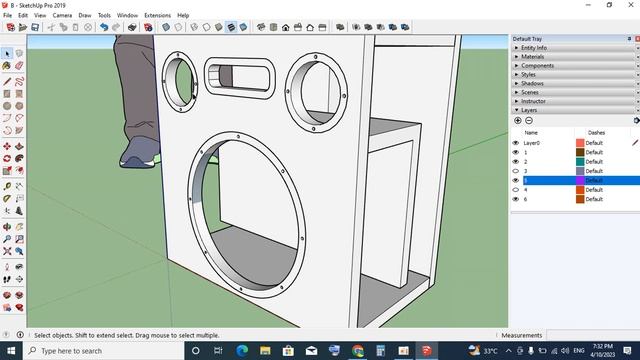Select the Pan hand tool
Image resolution: width=640 pixels, height=360 pixels.
coord(19,227)
